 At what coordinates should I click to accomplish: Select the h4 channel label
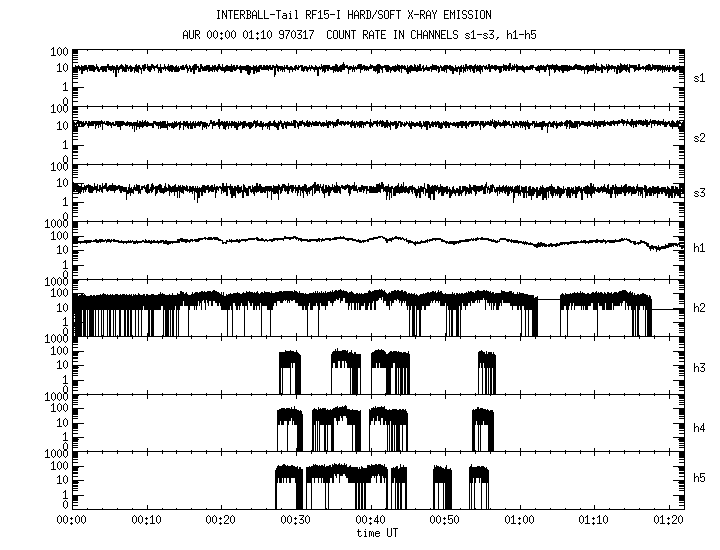tap(700, 427)
